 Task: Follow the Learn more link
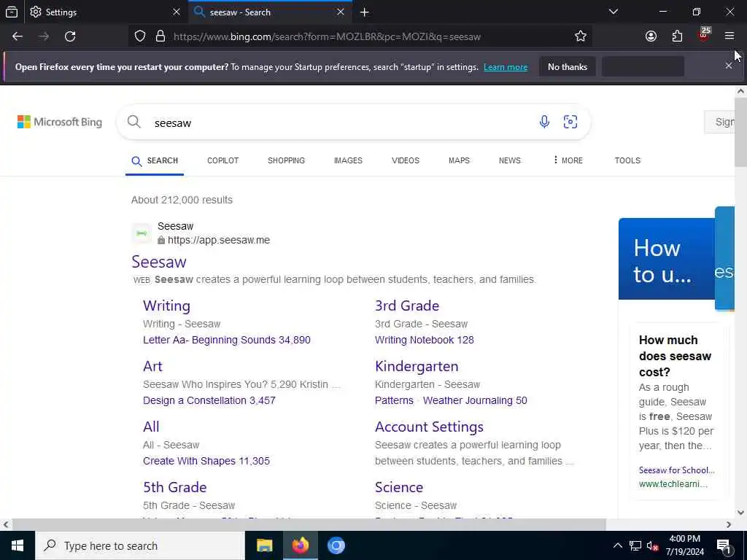tap(506, 67)
